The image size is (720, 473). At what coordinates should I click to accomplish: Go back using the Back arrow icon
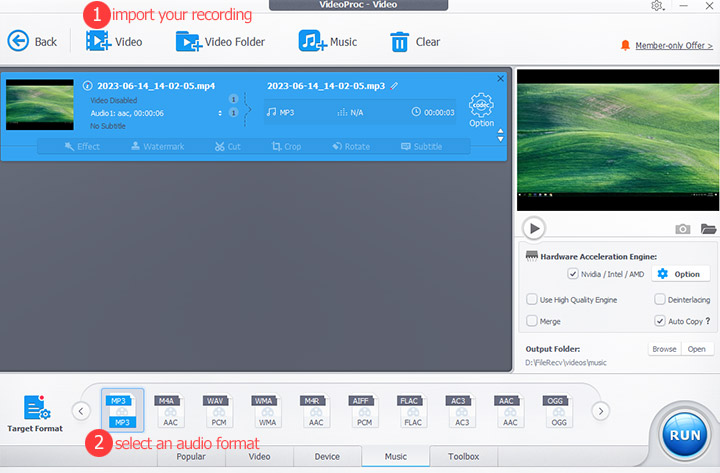click(18, 41)
